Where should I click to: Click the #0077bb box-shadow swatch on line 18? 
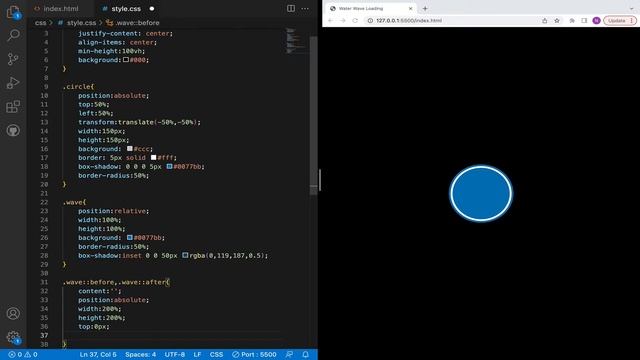pyautogui.click(x=169, y=167)
